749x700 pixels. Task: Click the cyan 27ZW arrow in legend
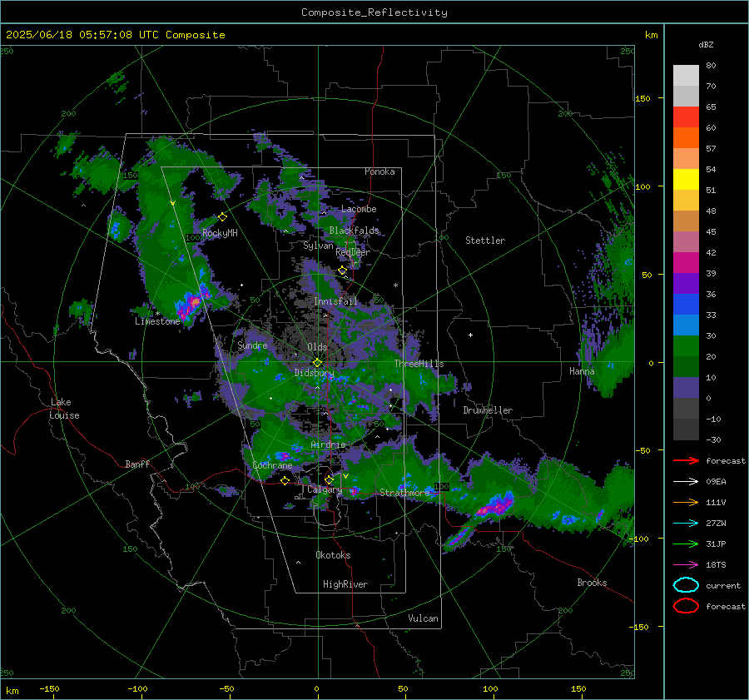point(686,523)
